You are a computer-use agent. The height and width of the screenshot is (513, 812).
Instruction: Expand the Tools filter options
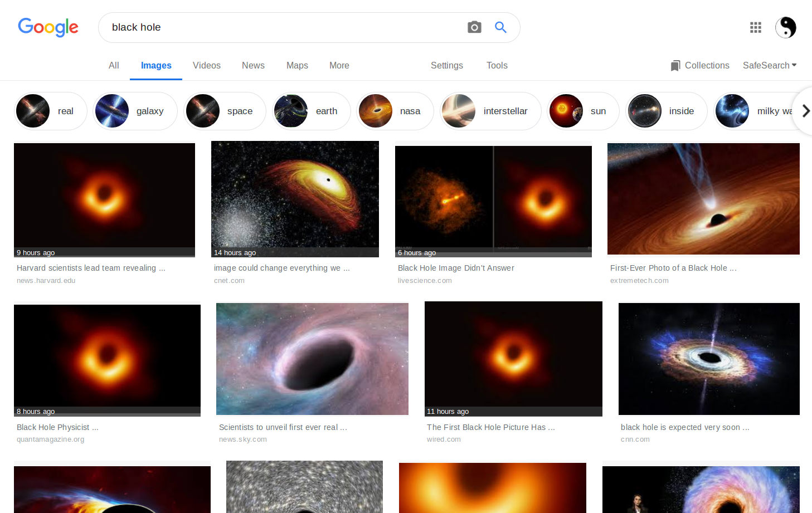pos(497,66)
